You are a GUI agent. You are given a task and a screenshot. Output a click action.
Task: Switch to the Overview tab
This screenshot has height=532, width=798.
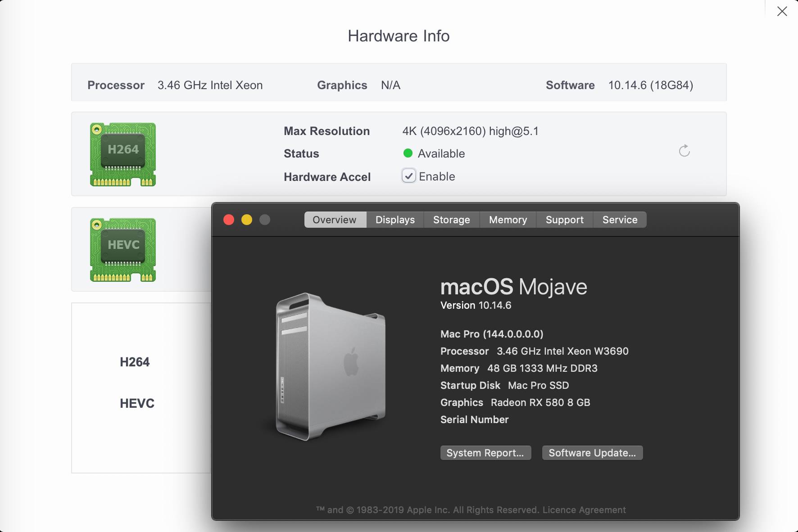[x=335, y=220]
